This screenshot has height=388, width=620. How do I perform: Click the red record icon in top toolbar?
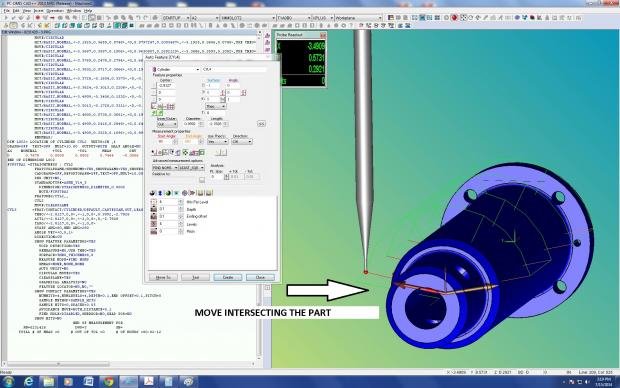(x=38, y=18)
